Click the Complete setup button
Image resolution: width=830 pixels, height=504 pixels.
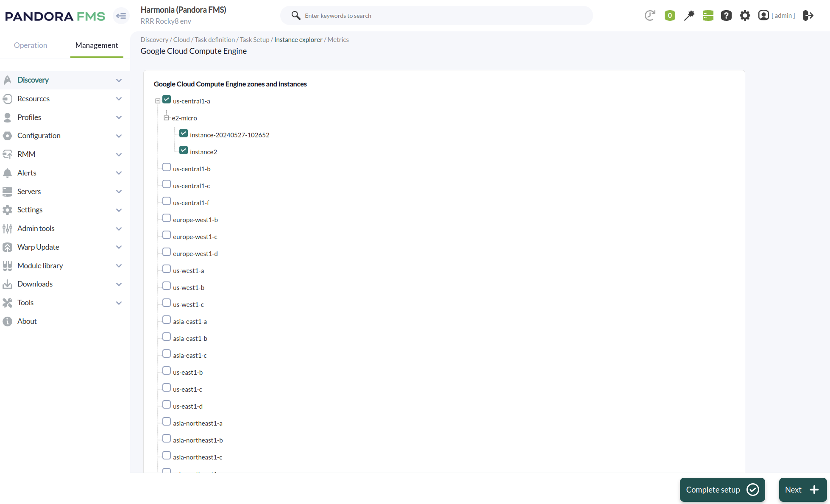click(722, 490)
